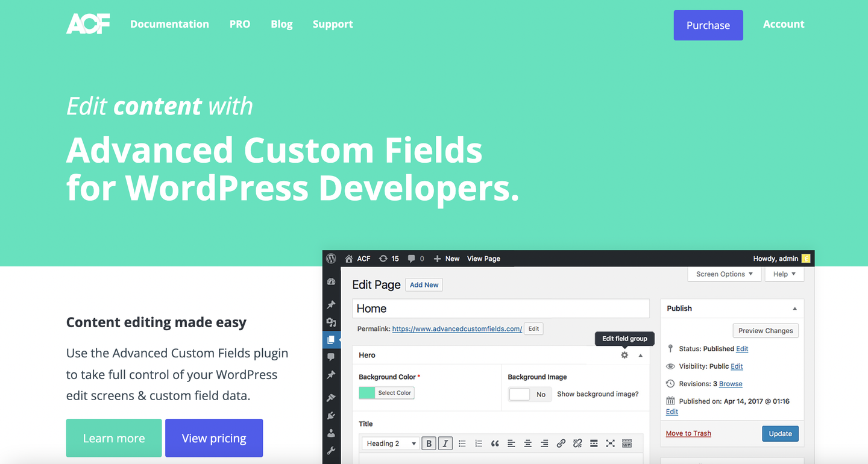Open the advancedcustomfields.com permalink
868x464 pixels.
(457, 329)
